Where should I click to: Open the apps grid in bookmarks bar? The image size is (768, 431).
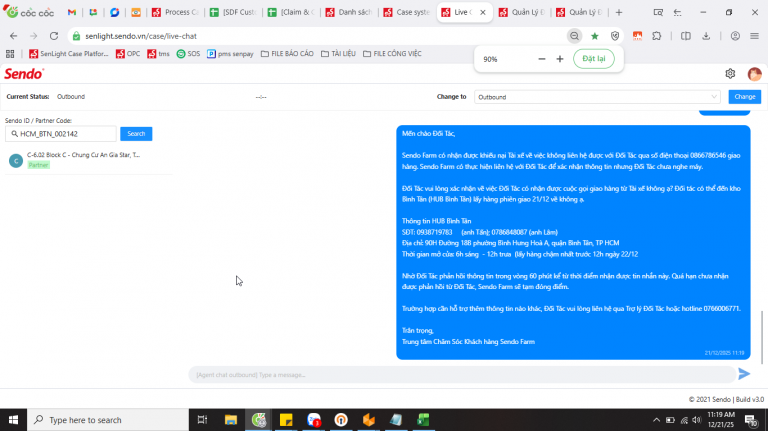(x=10, y=54)
